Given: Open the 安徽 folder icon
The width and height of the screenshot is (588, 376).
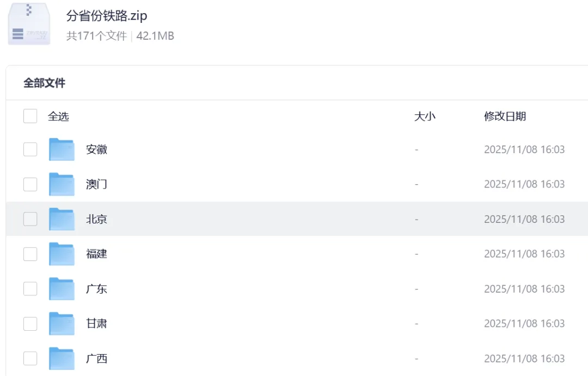Looking at the screenshot, I should coord(62,149).
